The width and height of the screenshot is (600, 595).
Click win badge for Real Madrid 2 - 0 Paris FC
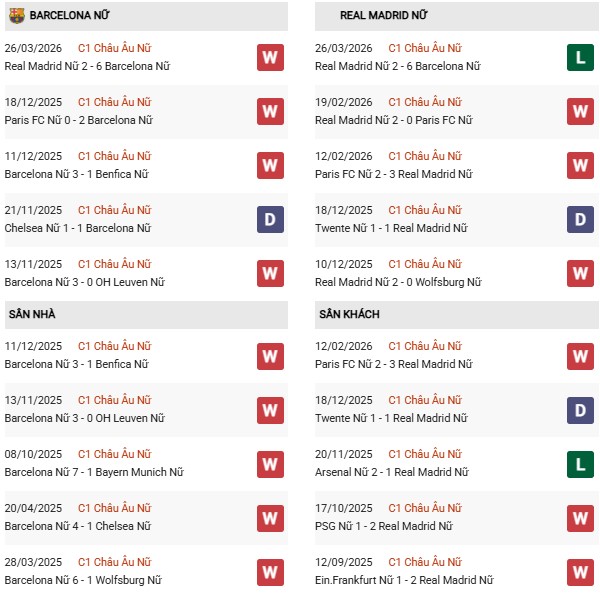580,111
